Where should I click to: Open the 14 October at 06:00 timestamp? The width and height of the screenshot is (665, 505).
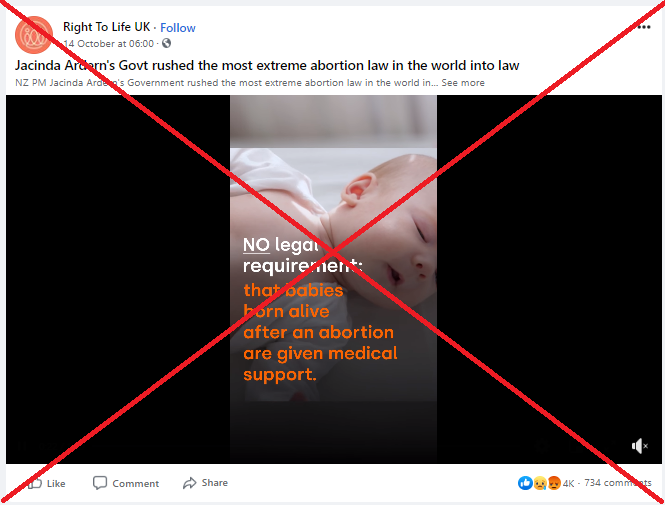click(109, 44)
